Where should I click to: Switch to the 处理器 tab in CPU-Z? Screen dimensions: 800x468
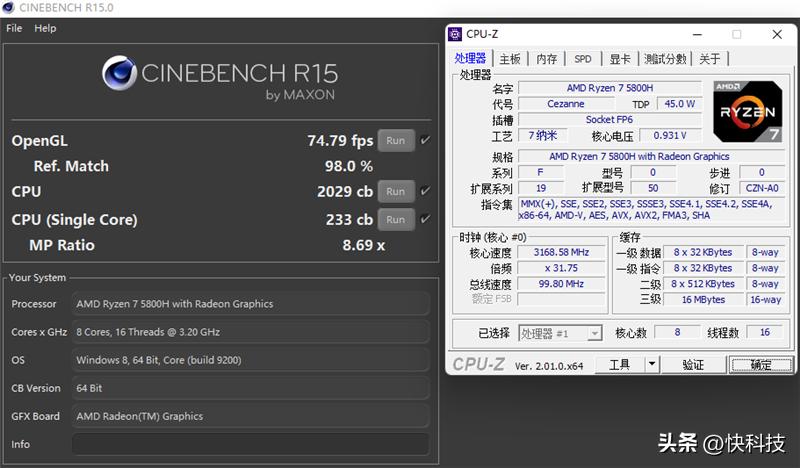(x=470, y=59)
